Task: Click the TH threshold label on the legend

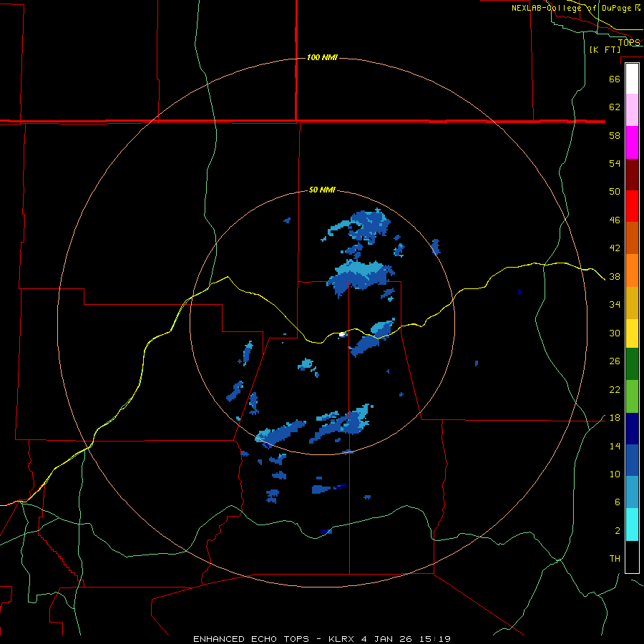Action: coord(615,558)
